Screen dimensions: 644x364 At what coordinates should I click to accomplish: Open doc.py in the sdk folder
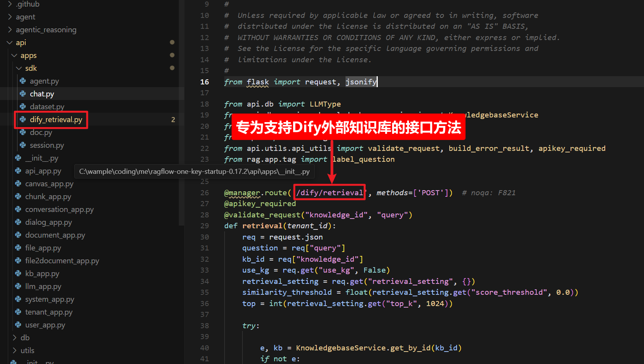point(41,132)
